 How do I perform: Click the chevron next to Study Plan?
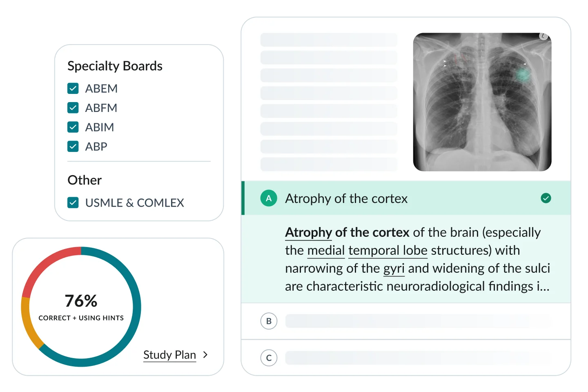coord(205,355)
